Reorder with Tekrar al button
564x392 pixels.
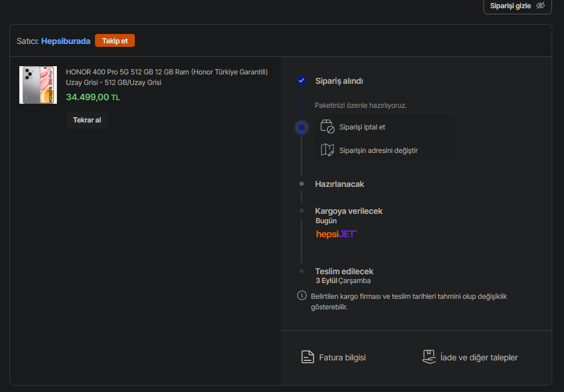[87, 120]
